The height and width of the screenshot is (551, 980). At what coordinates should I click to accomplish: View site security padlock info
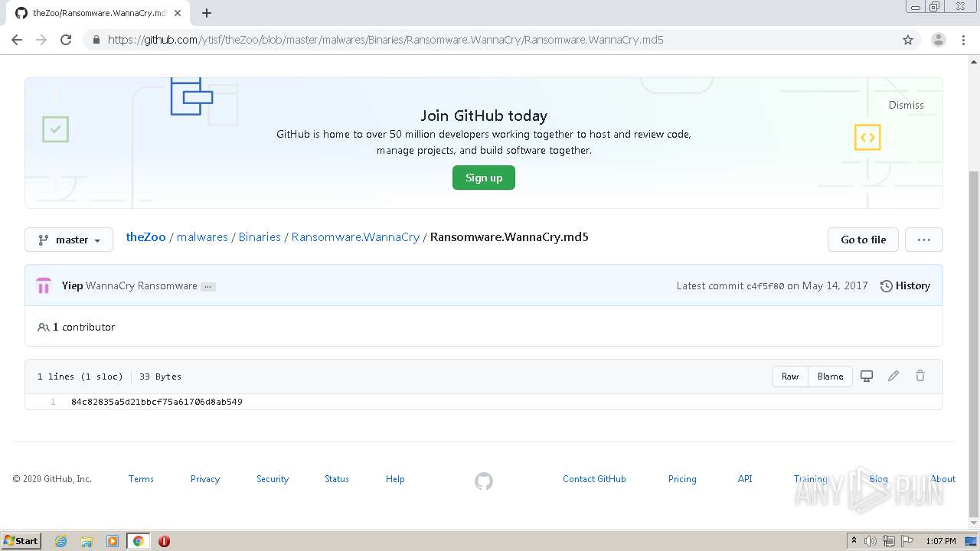click(96, 40)
